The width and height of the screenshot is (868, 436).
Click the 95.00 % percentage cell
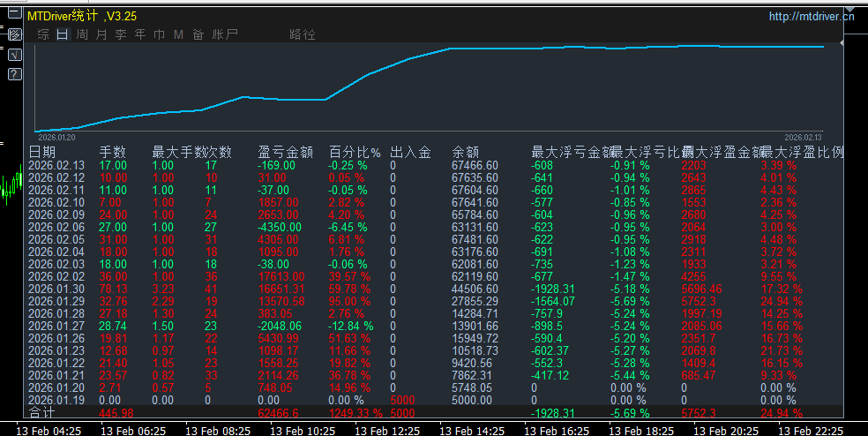click(349, 301)
